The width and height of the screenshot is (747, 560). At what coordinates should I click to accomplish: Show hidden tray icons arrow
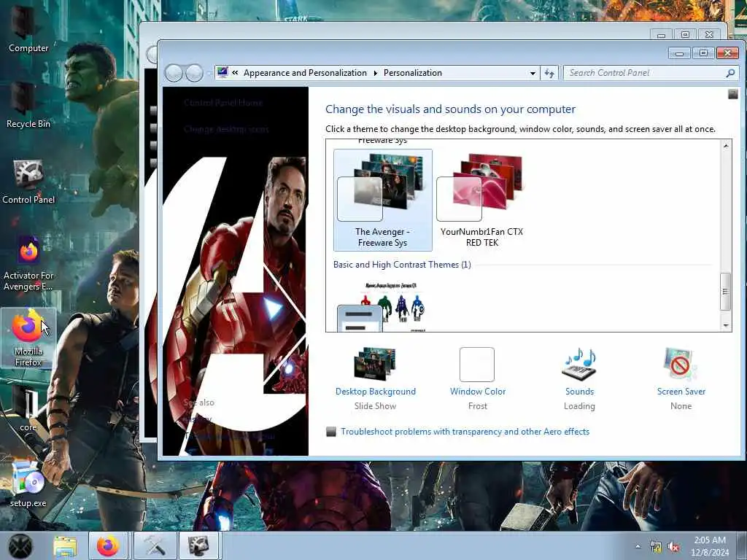point(638,547)
